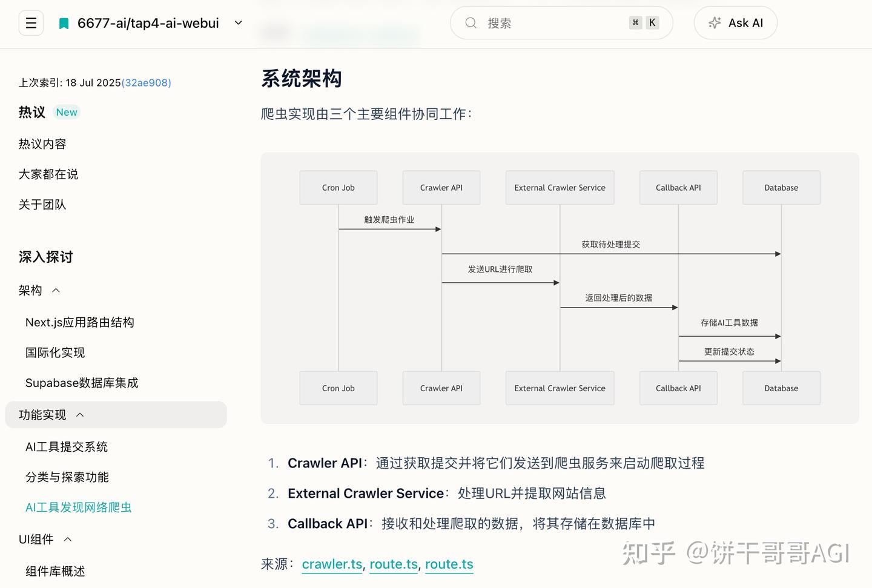Open the crawler.ts source link
Screen dimensions: 872x588
tap(332, 564)
